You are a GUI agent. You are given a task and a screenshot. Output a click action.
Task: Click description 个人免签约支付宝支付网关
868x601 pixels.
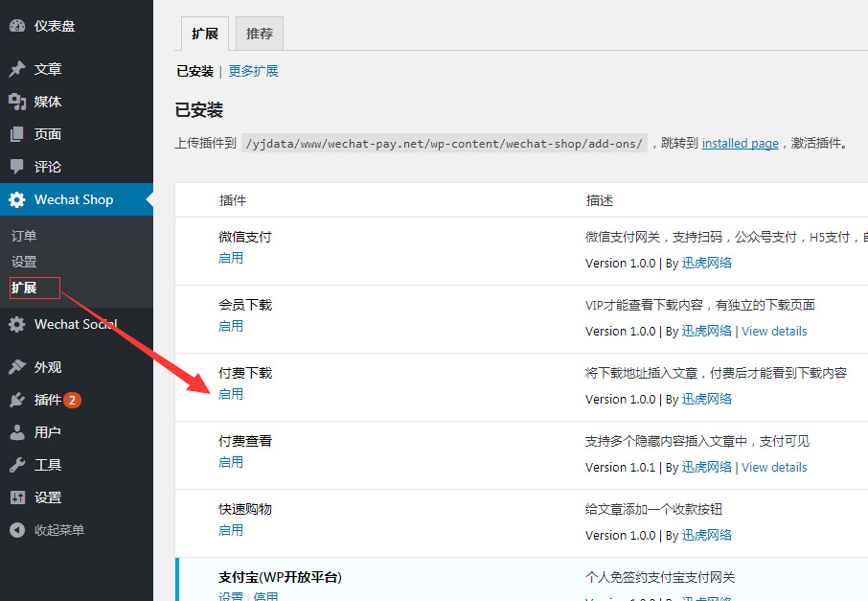coord(660,578)
